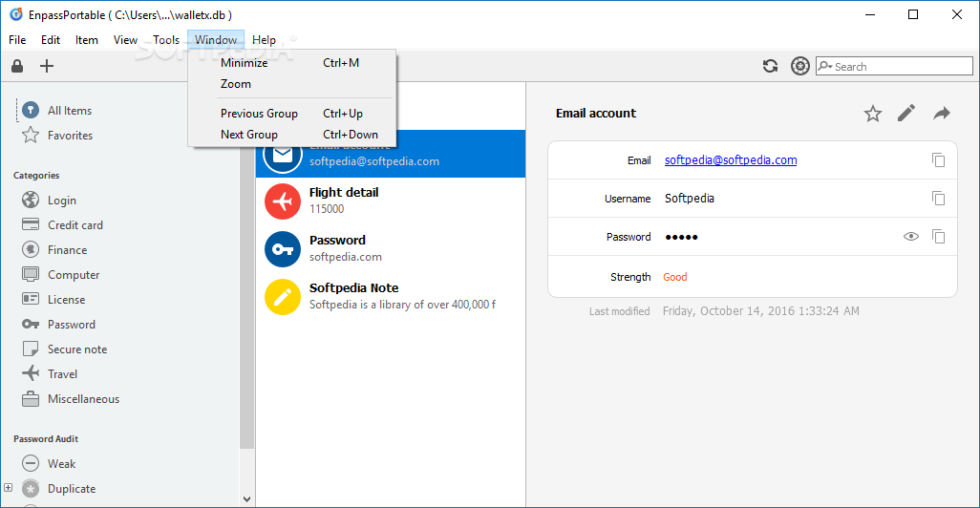Select the Softpedia Note item
This screenshot has width=980, height=508.
pos(391,296)
